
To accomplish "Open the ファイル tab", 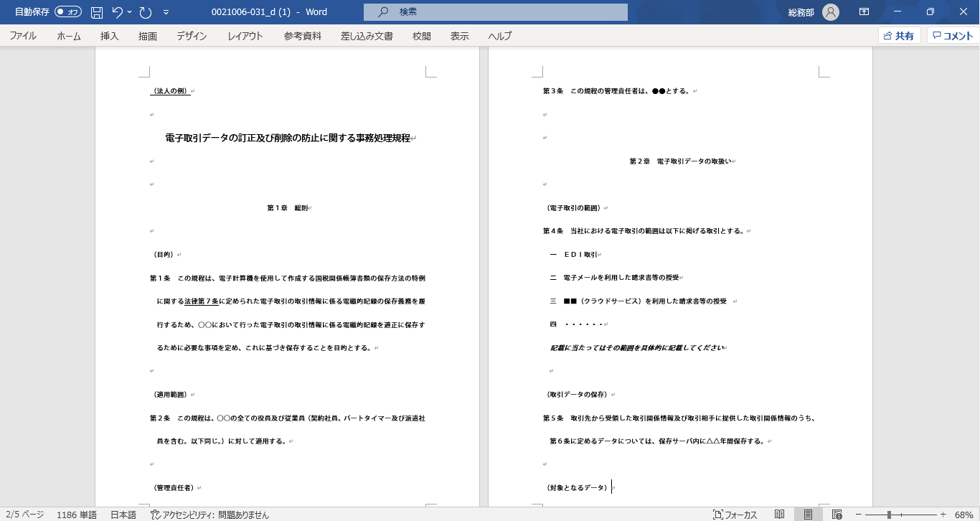I will click(x=23, y=36).
